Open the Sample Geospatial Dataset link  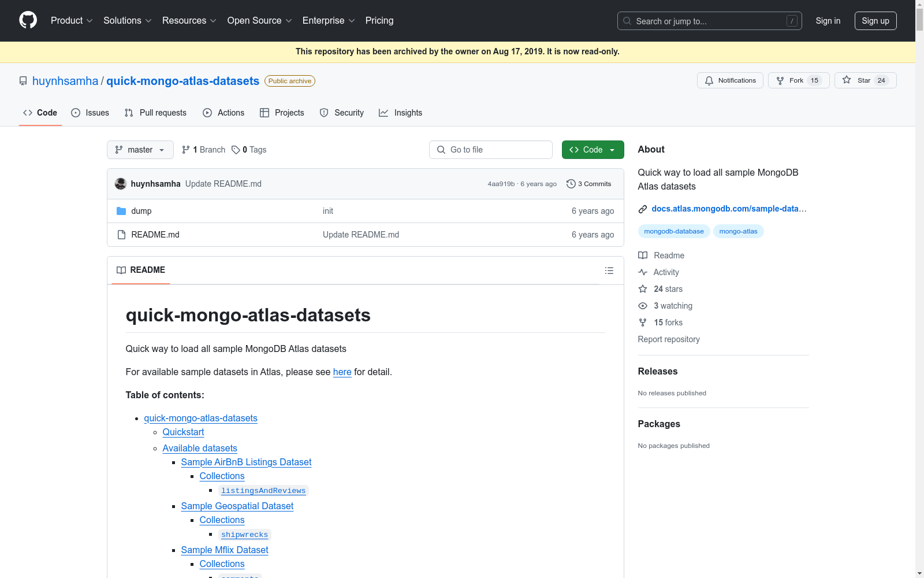[237, 506]
